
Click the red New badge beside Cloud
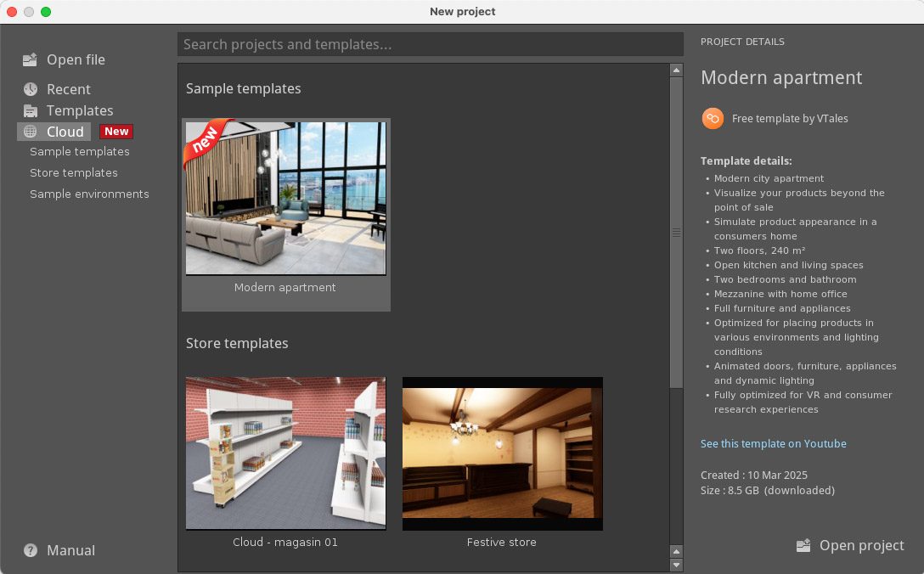coord(116,132)
